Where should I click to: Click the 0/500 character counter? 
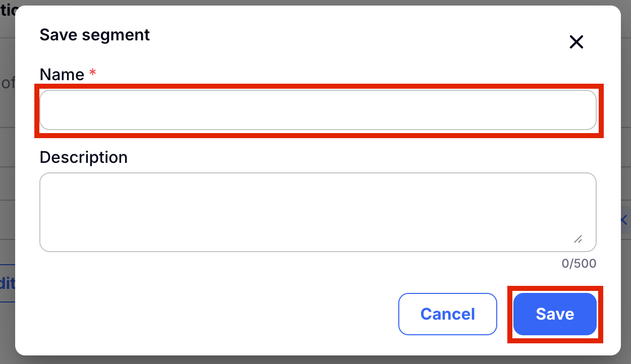pyautogui.click(x=579, y=263)
